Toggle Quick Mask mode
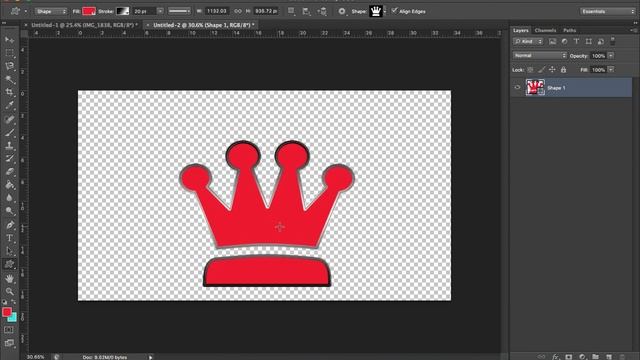Viewport: 640px width, 360px height. click(9, 330)
